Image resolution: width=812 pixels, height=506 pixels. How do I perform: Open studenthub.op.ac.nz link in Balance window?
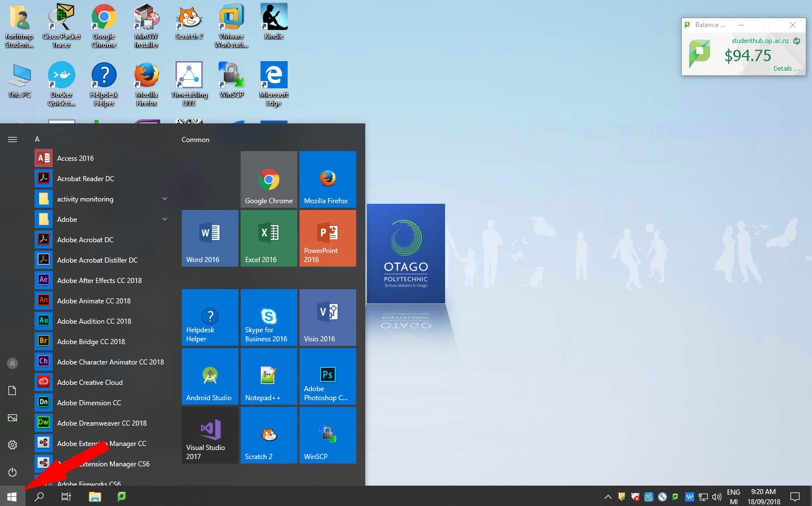[760, 41]
